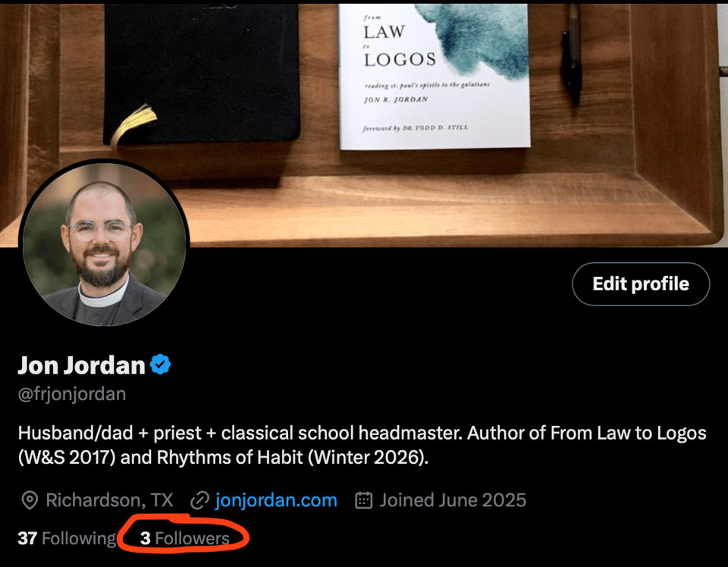Click the location pin icon
This screenshot has width=728, height=567.
30,500
